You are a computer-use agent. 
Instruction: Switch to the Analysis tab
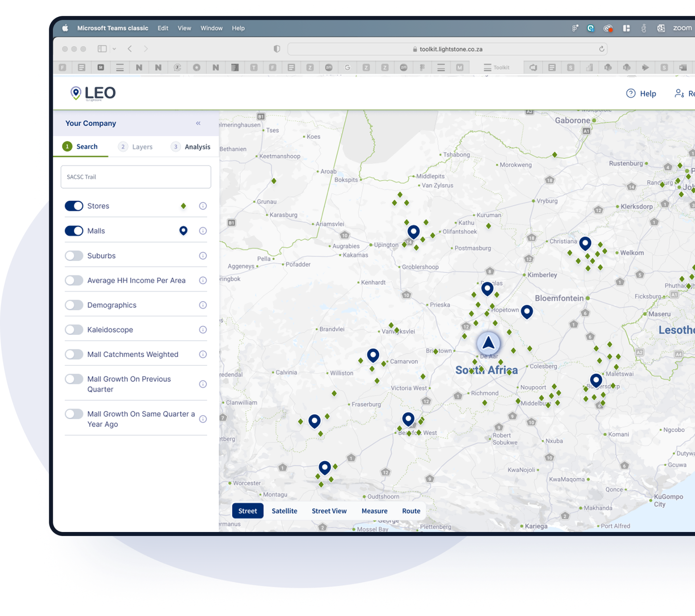pos(191,147)
